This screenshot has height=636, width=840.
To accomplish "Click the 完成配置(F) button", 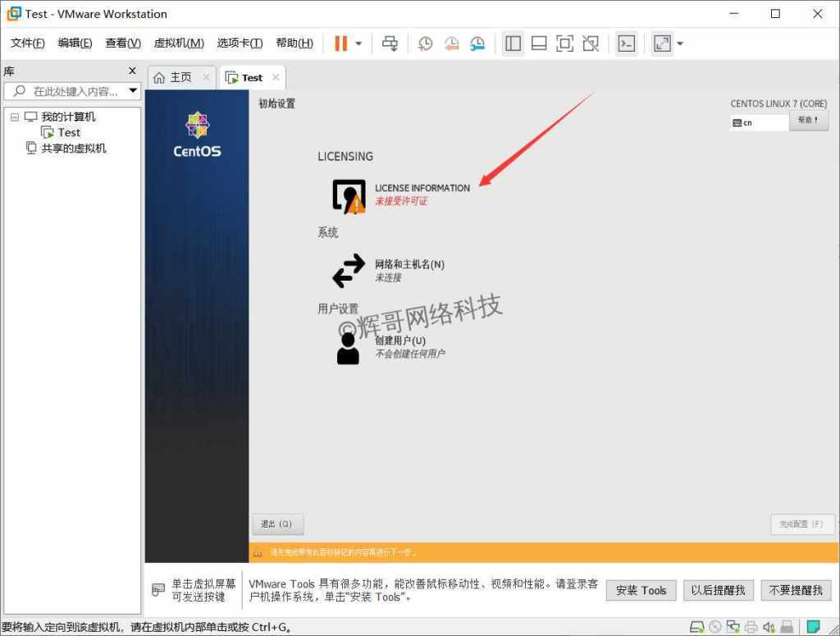I will [802, 524].
